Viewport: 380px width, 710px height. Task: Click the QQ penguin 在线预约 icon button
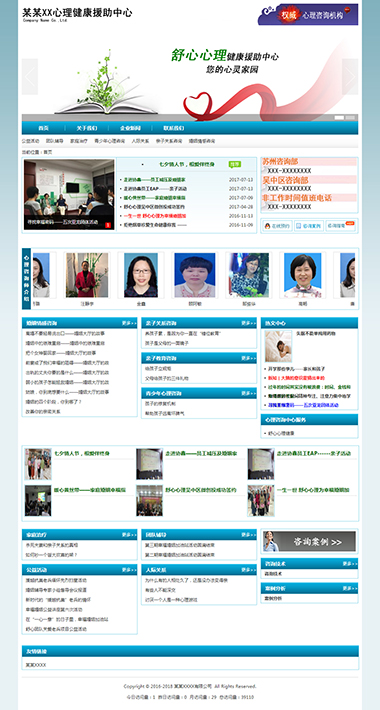coord(277,225)
